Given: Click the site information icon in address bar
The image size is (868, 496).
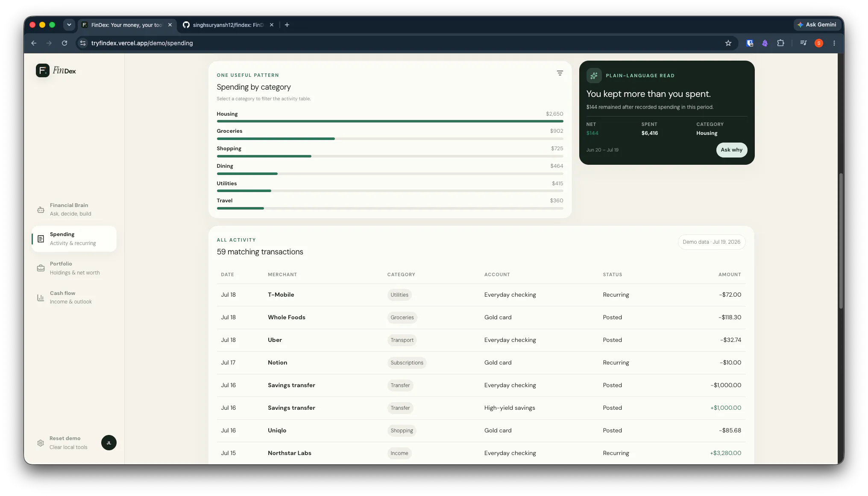Looking at the screenshot, I should [83, 43].
